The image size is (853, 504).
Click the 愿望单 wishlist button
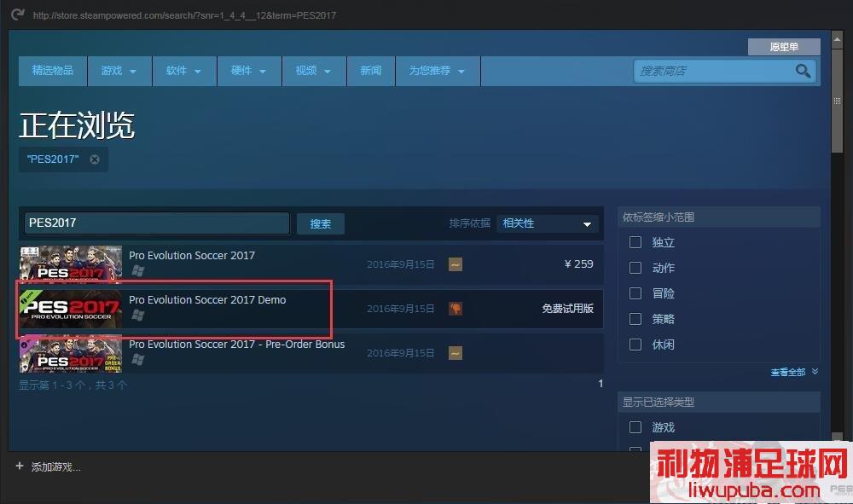(784, 47)
